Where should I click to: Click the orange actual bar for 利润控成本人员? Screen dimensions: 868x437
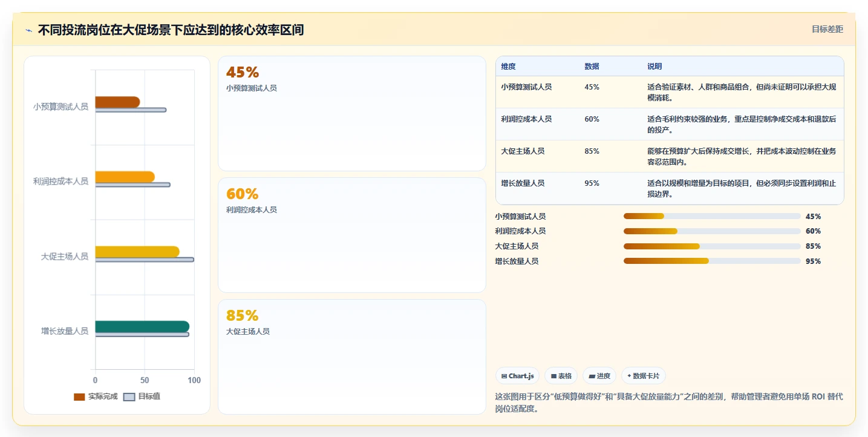(125, 177)
